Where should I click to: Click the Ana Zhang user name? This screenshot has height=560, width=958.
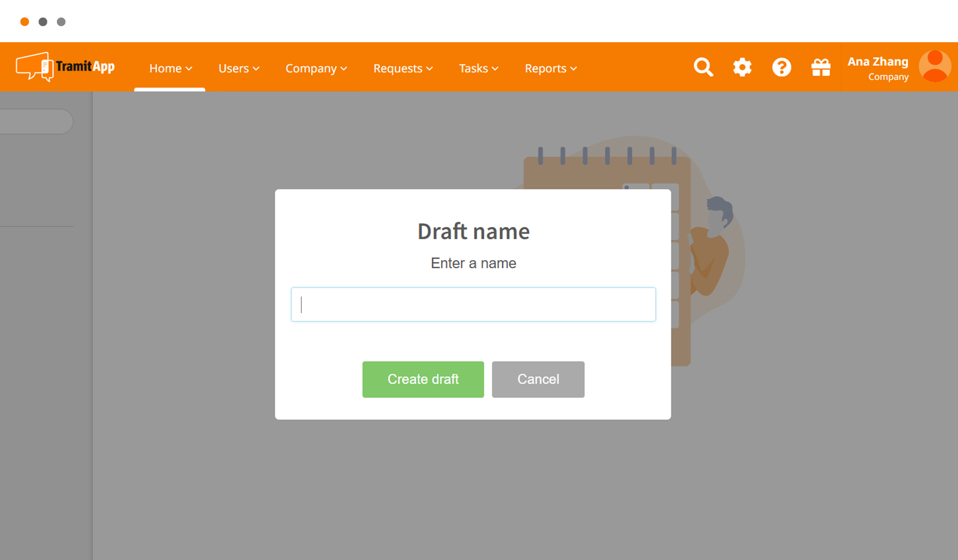(877, 62)
